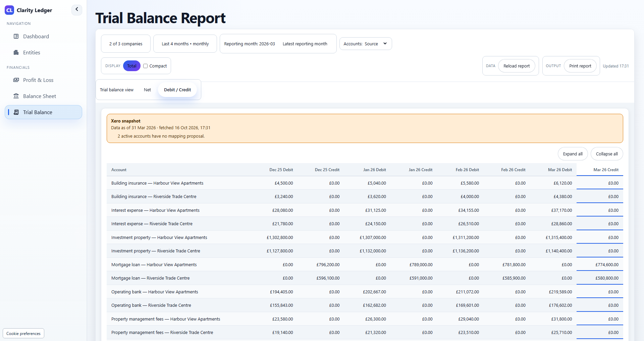Click Collapse all button
Image resolution: width=644 pixels, height=341 pixels.
[x=607, y=154]
